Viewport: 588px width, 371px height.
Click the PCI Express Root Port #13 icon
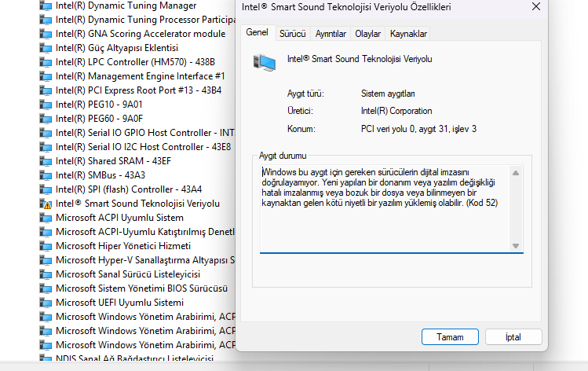click(x=46, y=90)
